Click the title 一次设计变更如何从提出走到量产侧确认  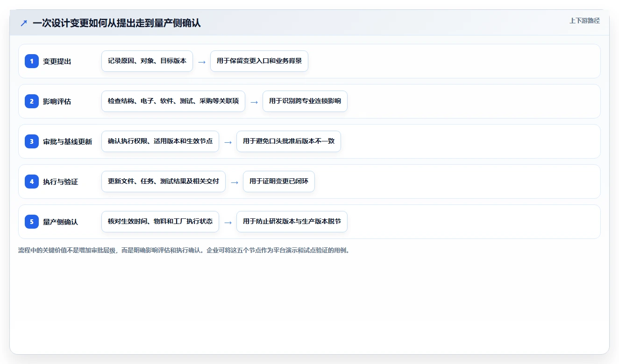pyautogui.click(x=117, y=23)
